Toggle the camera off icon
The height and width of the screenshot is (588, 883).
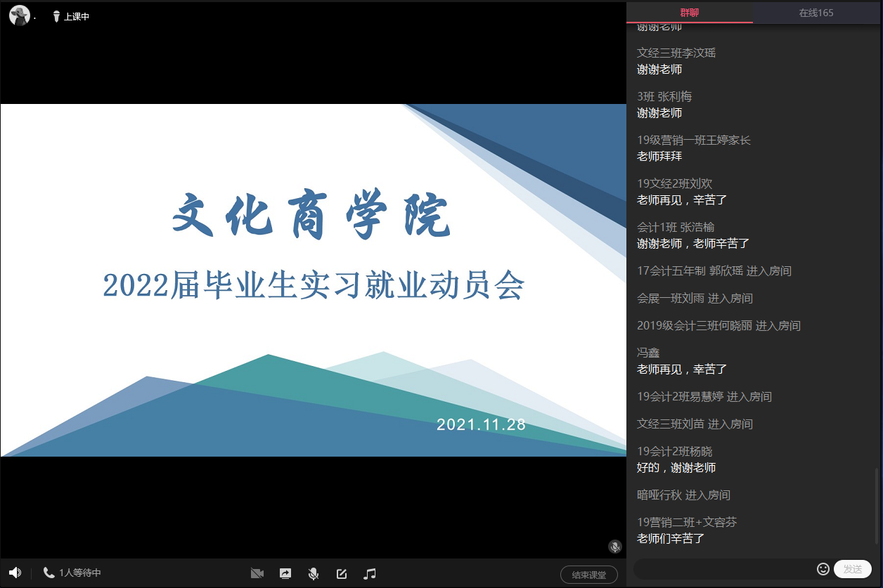(257, 573)
